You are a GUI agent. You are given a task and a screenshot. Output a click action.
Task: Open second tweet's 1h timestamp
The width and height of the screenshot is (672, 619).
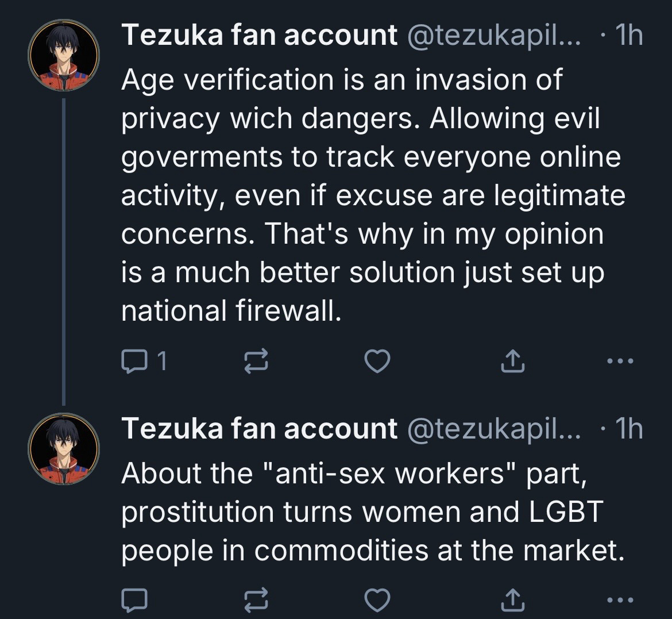[628, 429]
